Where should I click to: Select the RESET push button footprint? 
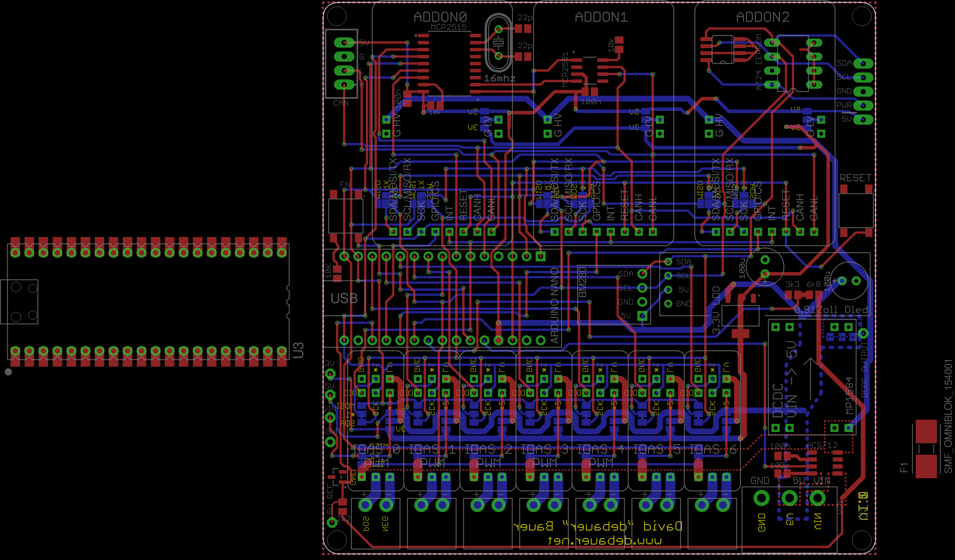[x=856, y=210]
